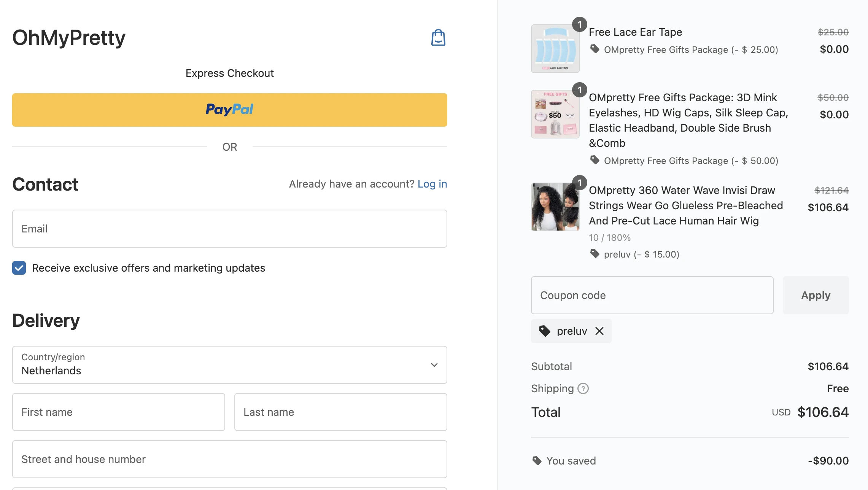Click the 'Subtotal' label
868x490 pixels.
pyautogui.click(x=552, y=366)
